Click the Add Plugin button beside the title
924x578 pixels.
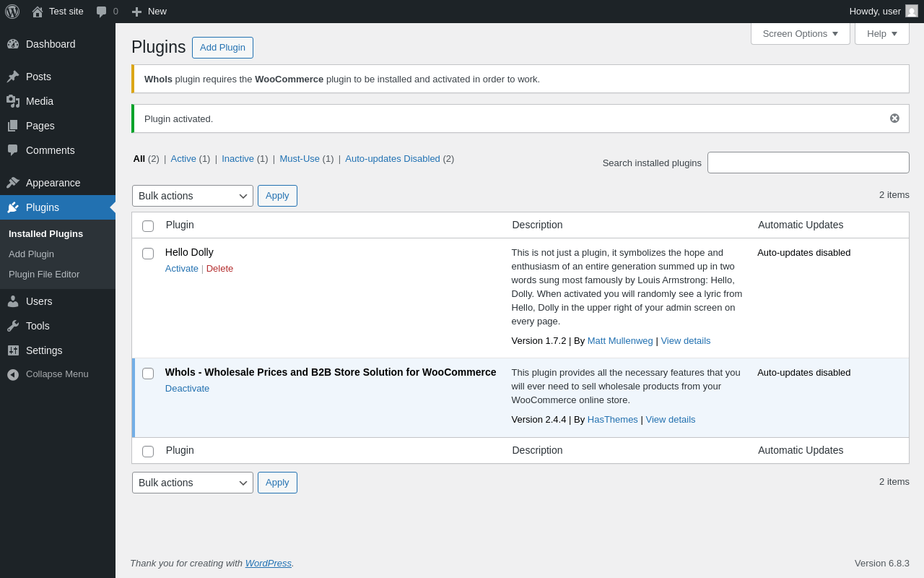pos(222,48)
